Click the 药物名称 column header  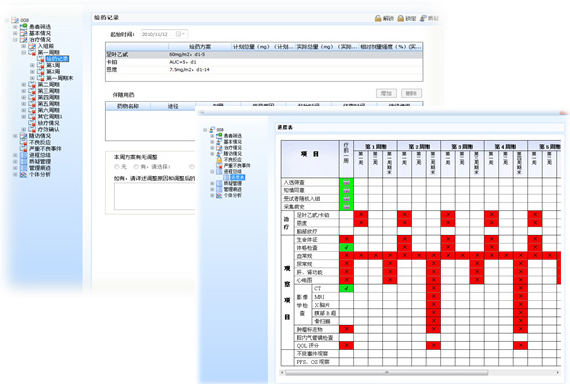pos(128,106)
